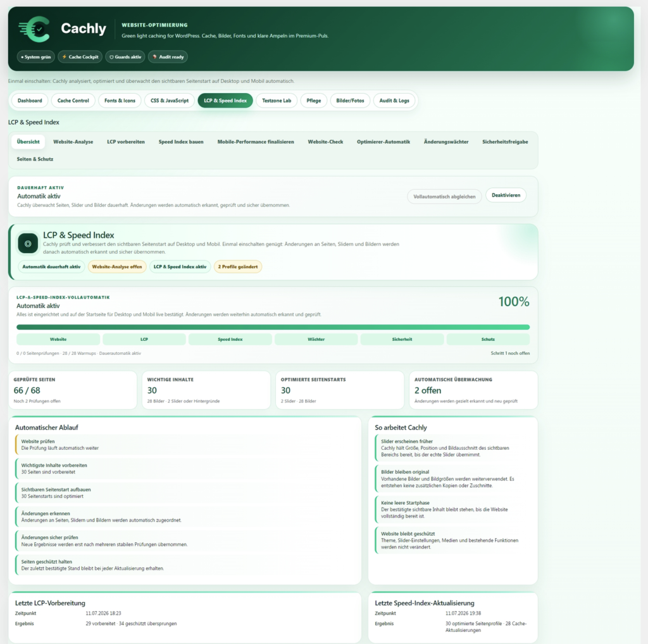This screenshot has width=648, height=644.
Task: Click the Optimierte Seitenstarts card
Action: (x=340, y=390)
